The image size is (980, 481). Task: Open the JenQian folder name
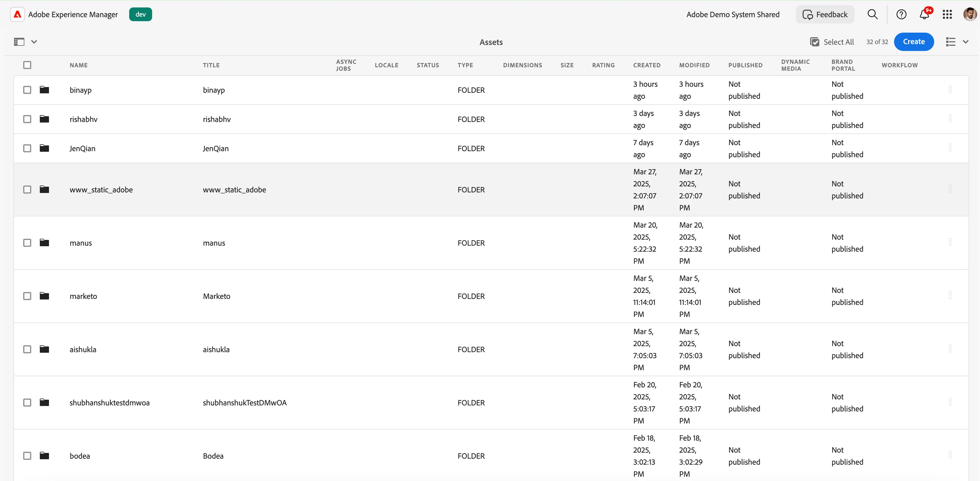point(83,148)
